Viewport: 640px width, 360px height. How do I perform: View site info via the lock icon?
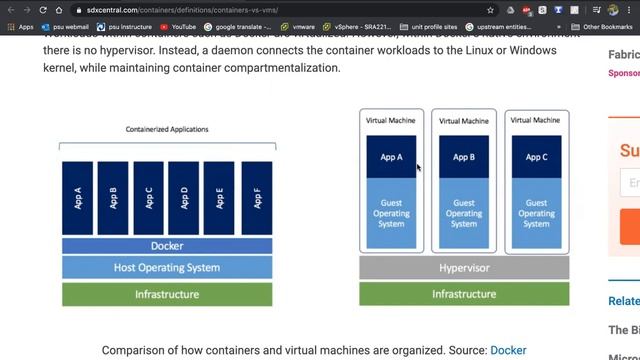(x=79, y=10)
